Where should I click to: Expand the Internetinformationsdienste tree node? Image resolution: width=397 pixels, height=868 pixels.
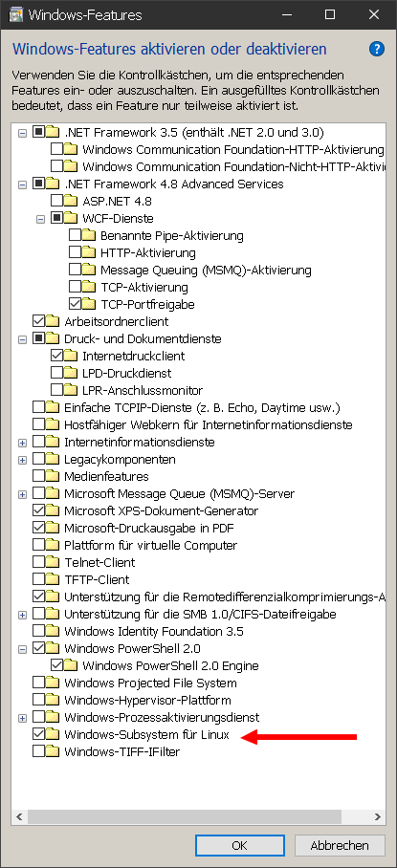[x=22, y=443]
